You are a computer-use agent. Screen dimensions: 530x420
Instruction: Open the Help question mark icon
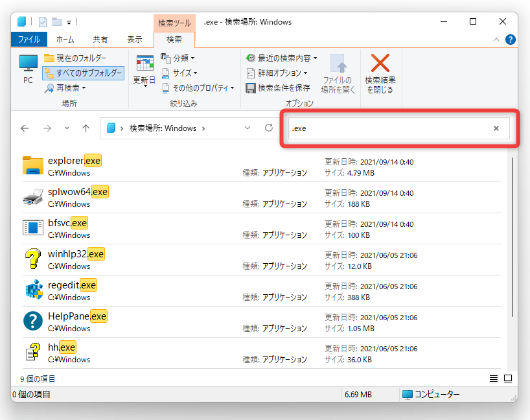[x=510, y=40]
